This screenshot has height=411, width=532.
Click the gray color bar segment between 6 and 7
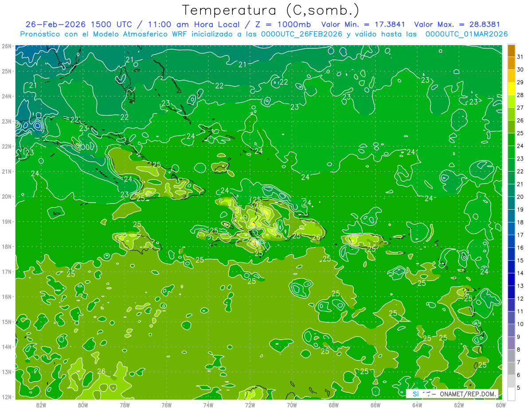511,368
